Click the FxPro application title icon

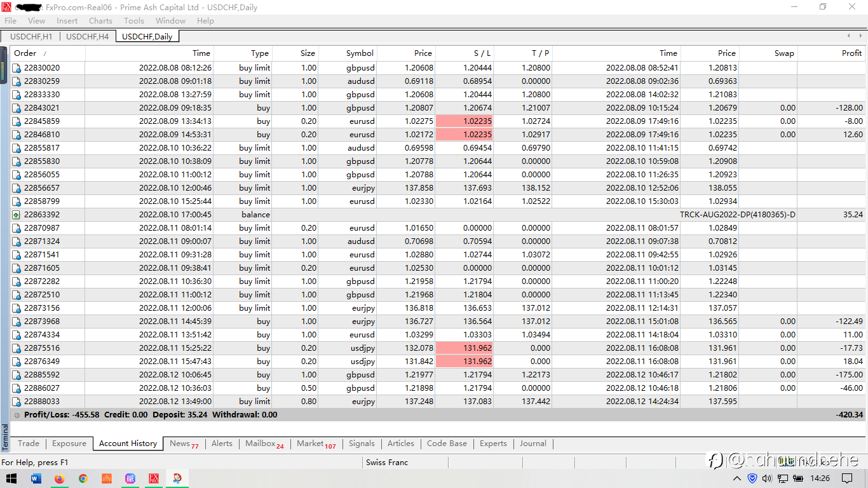[6, 6]
